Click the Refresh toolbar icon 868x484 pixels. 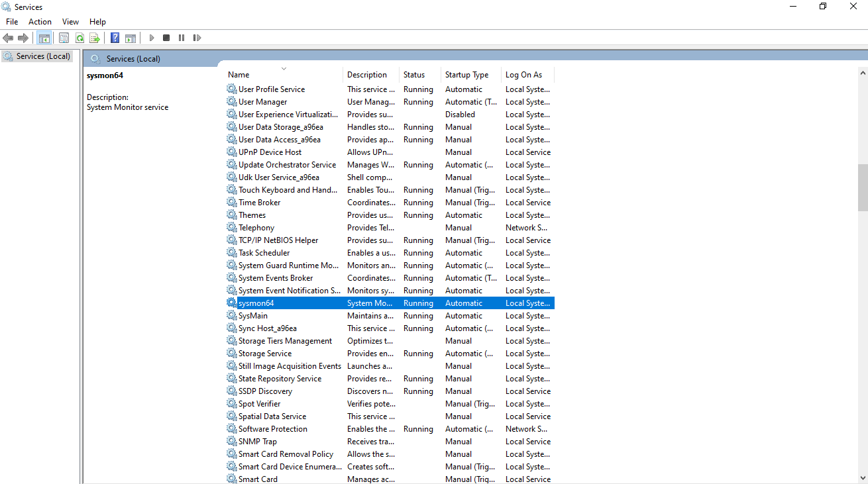click(x=80, y=38)
